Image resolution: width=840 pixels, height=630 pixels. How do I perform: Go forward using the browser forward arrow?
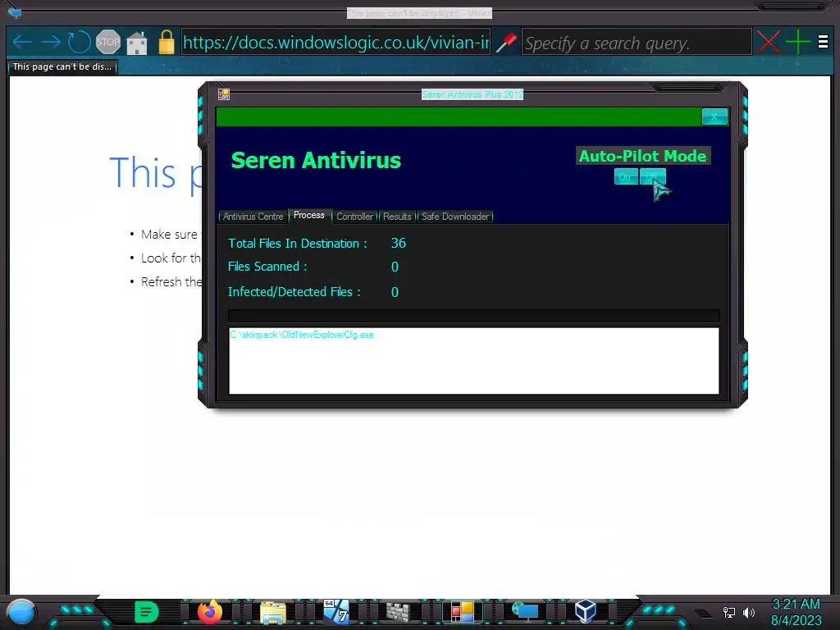[51, 42]
